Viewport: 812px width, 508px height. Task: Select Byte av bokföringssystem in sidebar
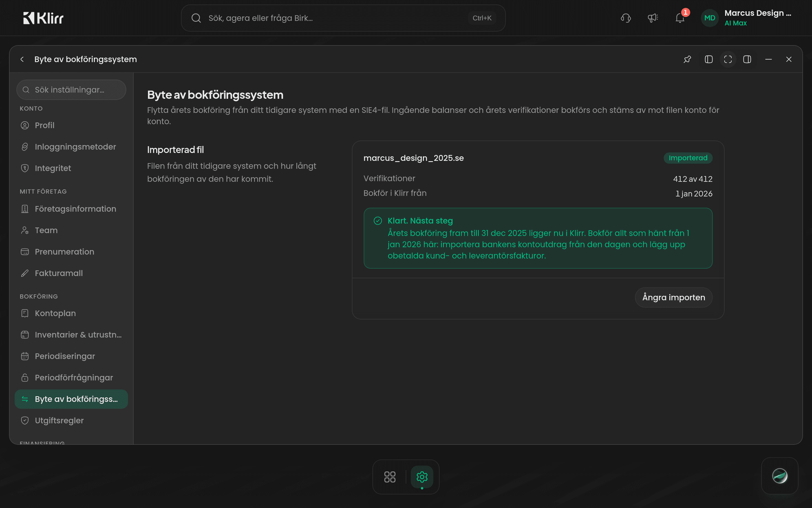[x=71, y=399]
